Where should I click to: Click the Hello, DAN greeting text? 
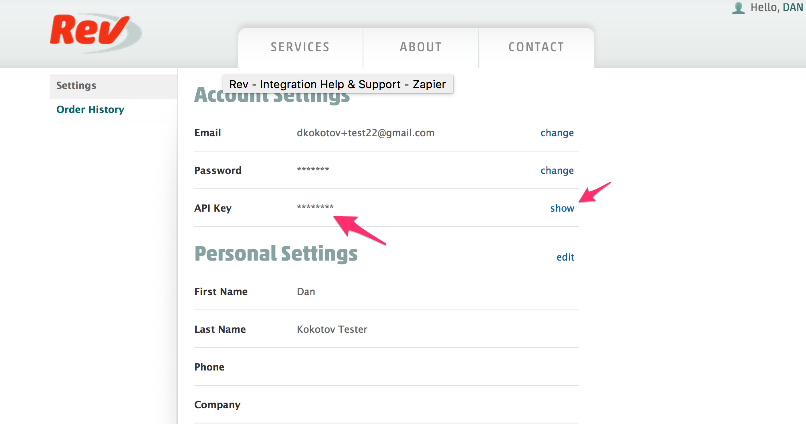tap(778, 8)
